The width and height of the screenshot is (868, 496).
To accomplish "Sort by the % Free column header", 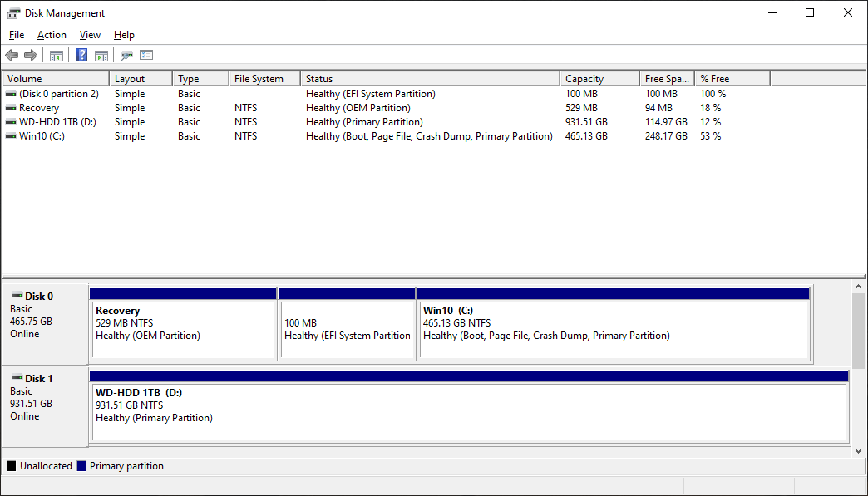I will coord(732,79).
